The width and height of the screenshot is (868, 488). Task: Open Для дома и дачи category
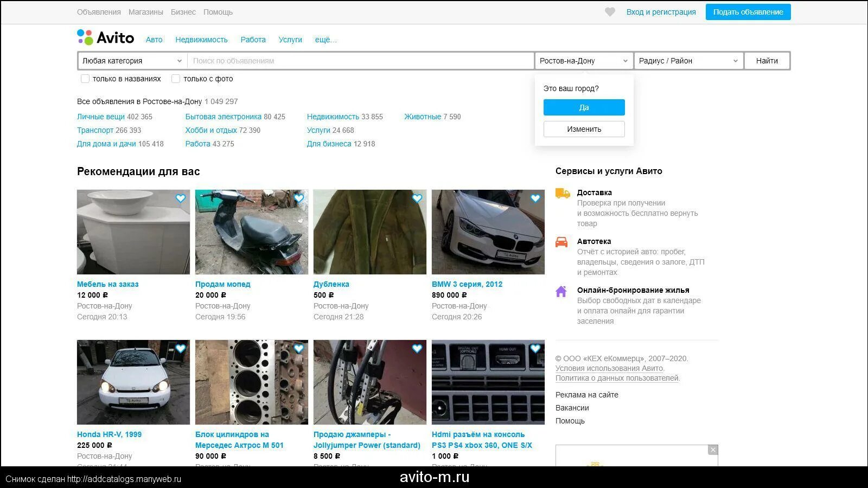(x=106, y=144)
